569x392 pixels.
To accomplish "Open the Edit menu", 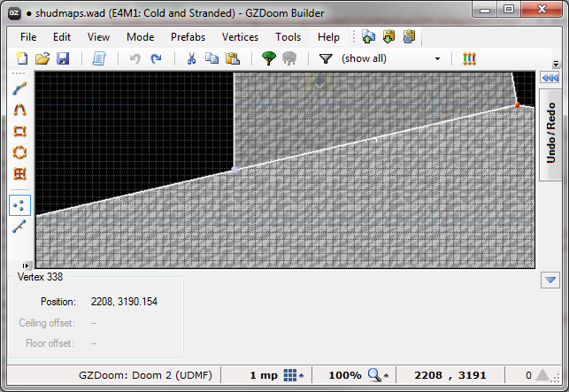I will pyautogui.click(x=62, y=37).
